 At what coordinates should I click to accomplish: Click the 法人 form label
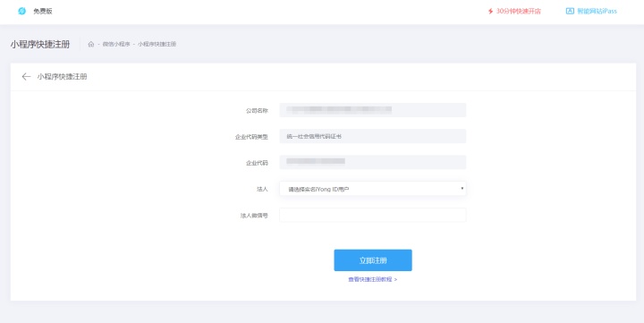262,189
